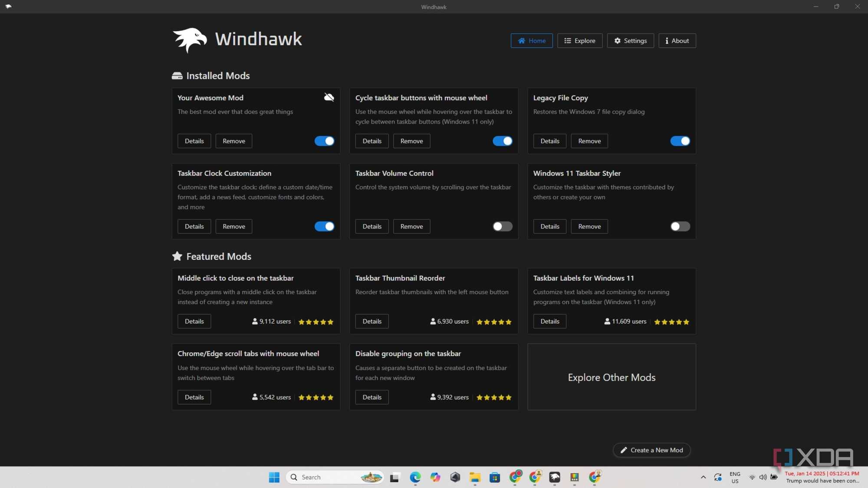This screenshot has height=488, width=868.
Task: Click the sync tray icon
Action: coord(717,477)
